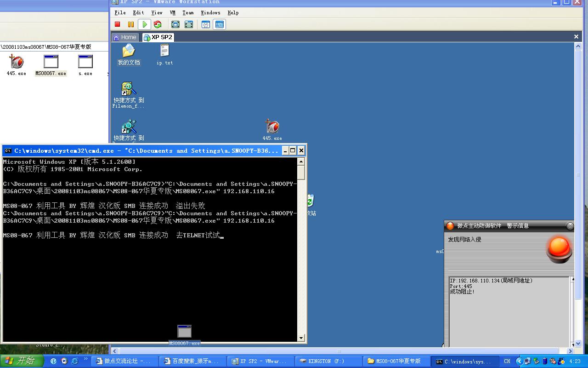The image size is (588, 368).
Task: Expand the quick launch overflow chevron
Action: (x=85, y=359)
